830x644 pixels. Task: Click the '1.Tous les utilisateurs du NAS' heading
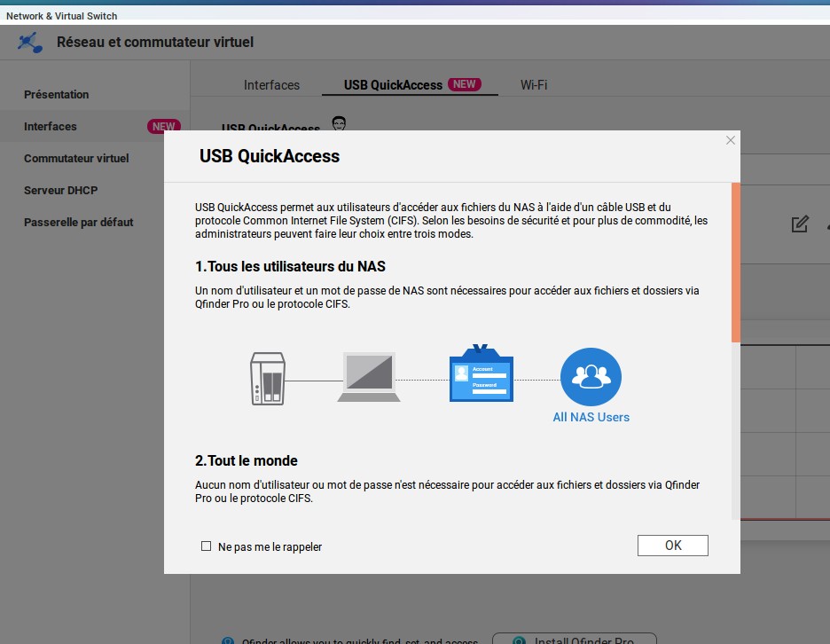[x=290, y=266]
